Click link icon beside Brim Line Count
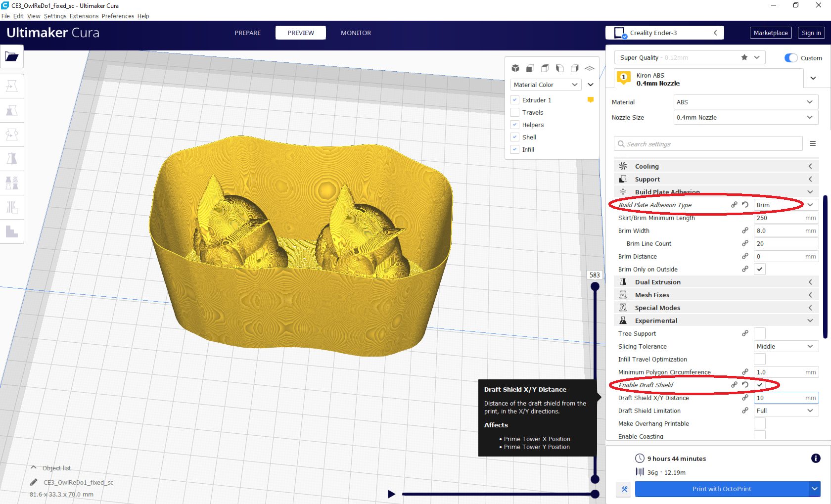Screen dimensions: 831x504 click(745, 243)
